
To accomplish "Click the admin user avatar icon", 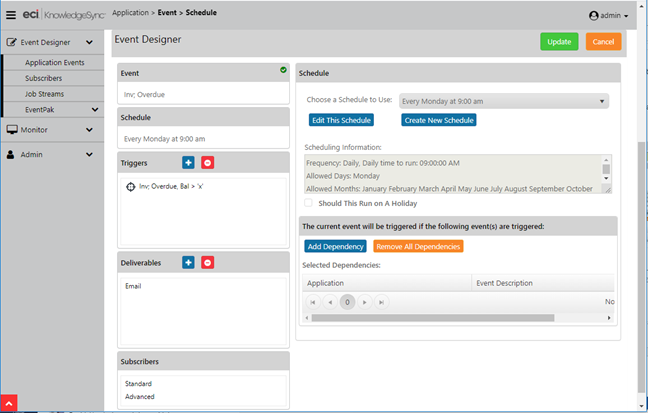I will pos(593,16).
